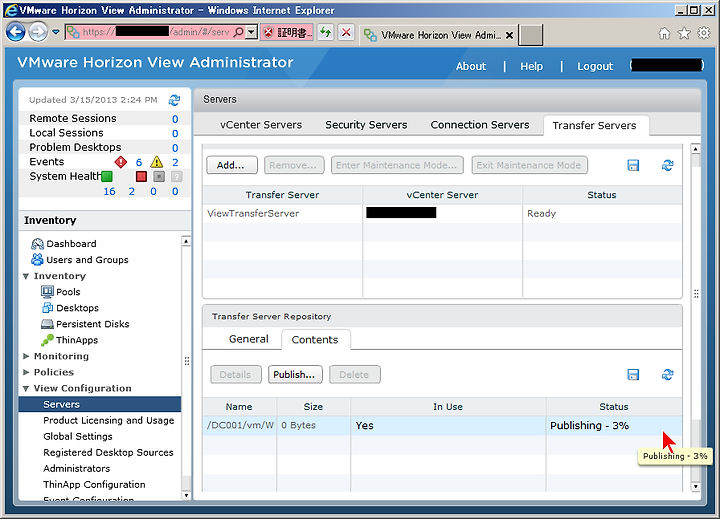Click the unknown question-mark health indicator

point(176,176)
